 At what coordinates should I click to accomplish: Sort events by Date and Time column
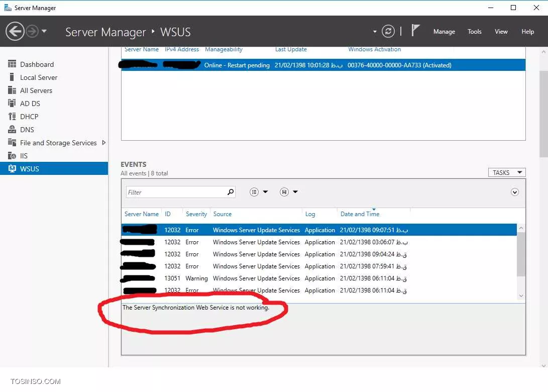(360, 214)
